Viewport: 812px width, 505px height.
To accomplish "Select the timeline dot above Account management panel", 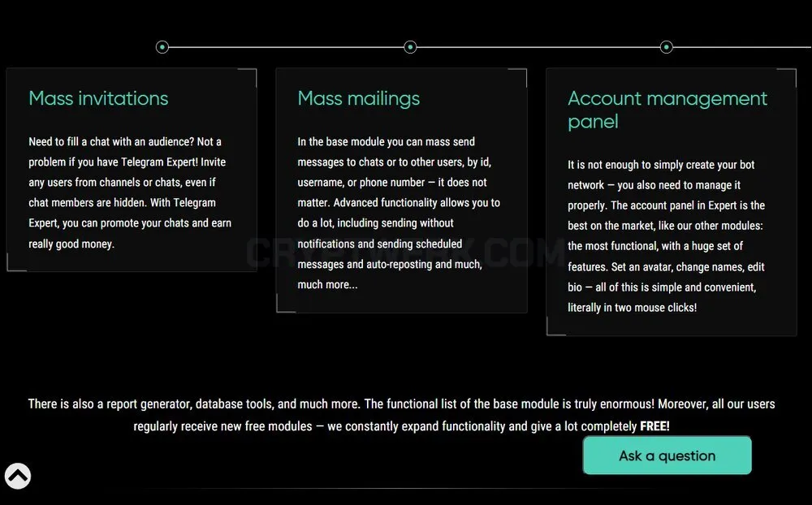I will click(x=667, y=47).
